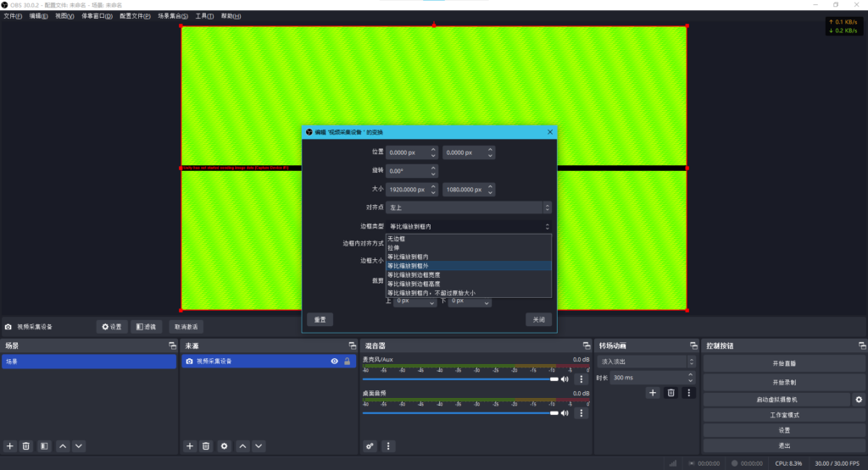The image size is (868, 470).
Task: Toggle lock on 视频采集设备 source
Action: (x=347, y=362)
